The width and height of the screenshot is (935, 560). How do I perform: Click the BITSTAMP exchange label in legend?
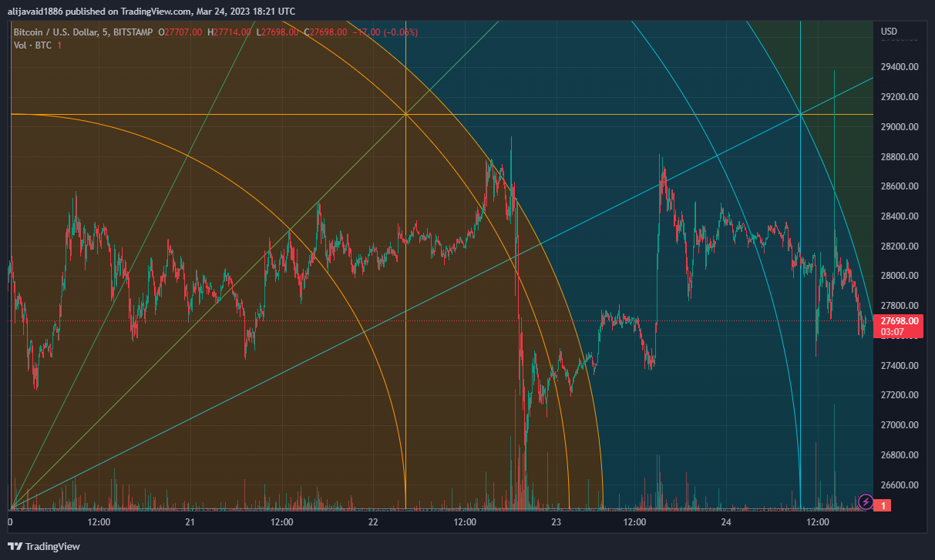coord(132,32)
